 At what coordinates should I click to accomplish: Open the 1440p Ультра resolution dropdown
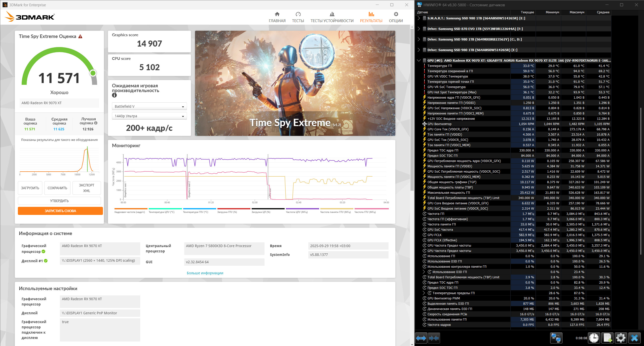[149, 116]
